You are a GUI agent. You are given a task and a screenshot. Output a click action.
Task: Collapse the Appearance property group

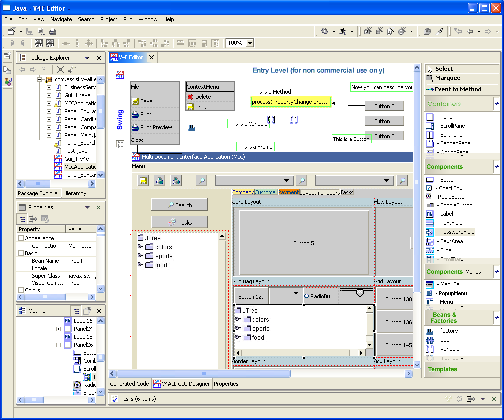[21, 238]
